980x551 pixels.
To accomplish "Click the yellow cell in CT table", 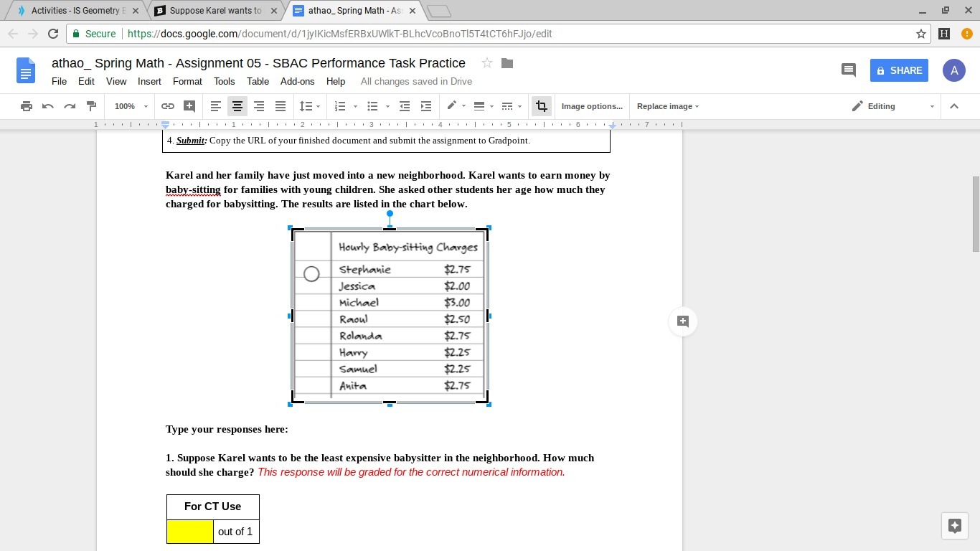I will pos(190,532).
